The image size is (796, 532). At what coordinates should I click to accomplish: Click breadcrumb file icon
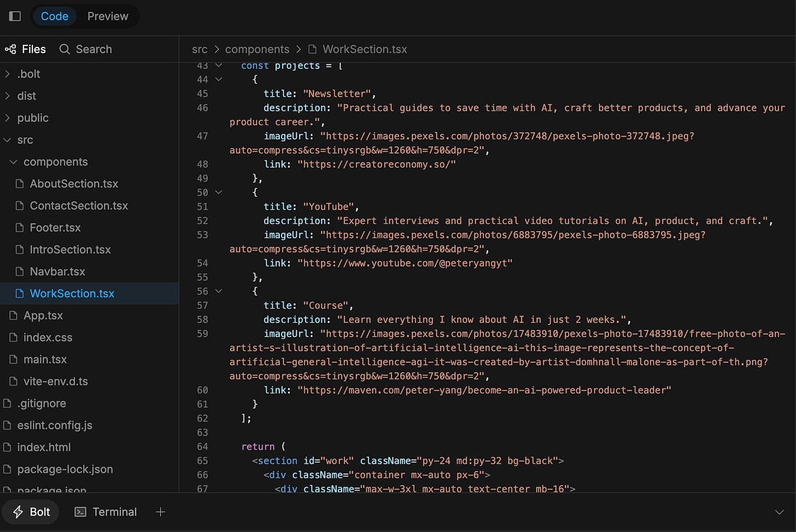(x=313, y=49)
